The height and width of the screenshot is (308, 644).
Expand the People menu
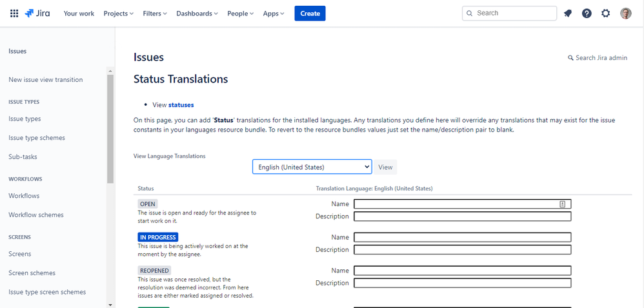pos(241,14)
